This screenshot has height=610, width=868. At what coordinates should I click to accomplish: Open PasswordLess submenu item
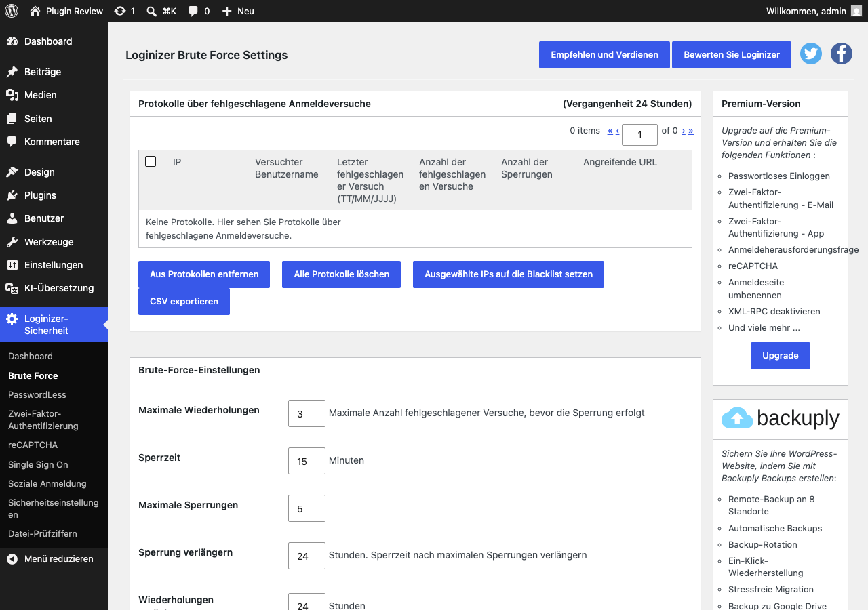(37, 394)
